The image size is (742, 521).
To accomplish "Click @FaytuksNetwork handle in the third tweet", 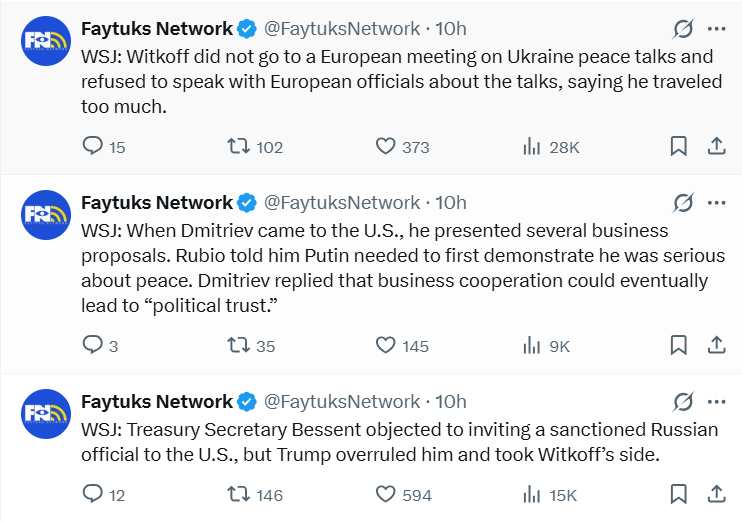I will point(341,402).
